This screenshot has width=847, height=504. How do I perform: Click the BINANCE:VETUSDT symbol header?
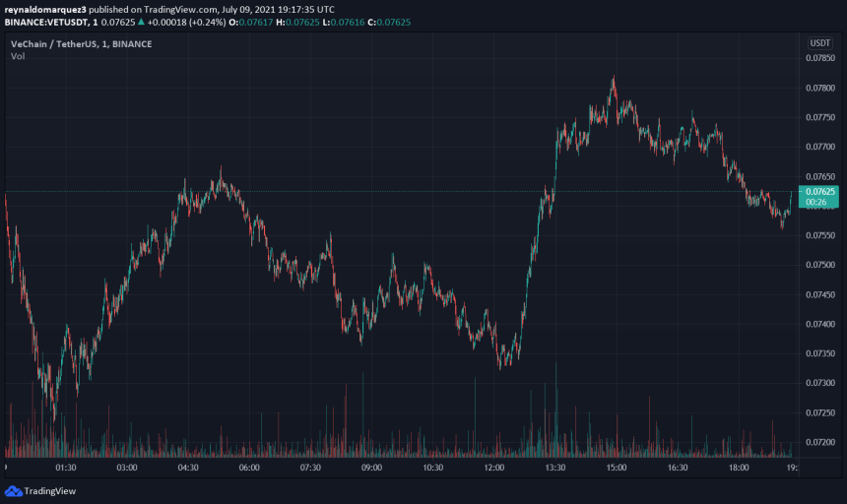pos(46,22)
